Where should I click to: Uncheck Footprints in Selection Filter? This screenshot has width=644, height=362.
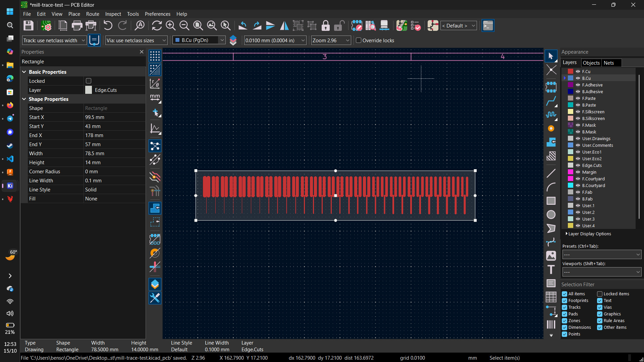(x=565, y=301)
